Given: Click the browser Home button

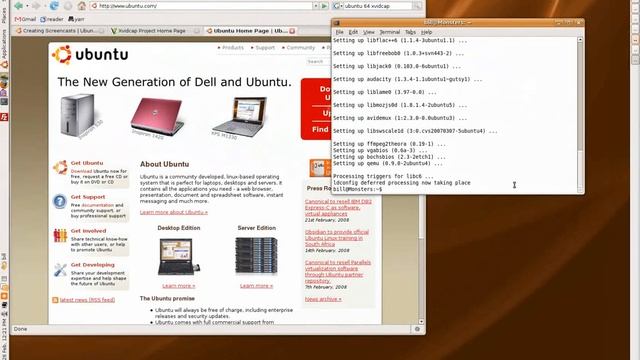Looking at the screenshot, I should pyautogui.click(x=82, y=6).
